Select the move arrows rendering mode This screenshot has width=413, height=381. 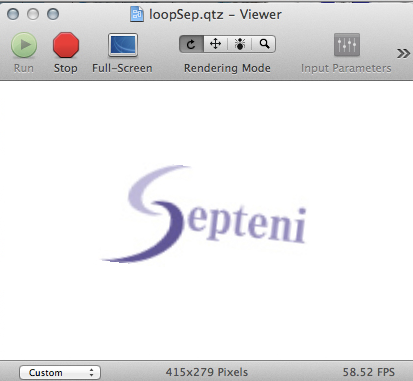pos(215,44)
